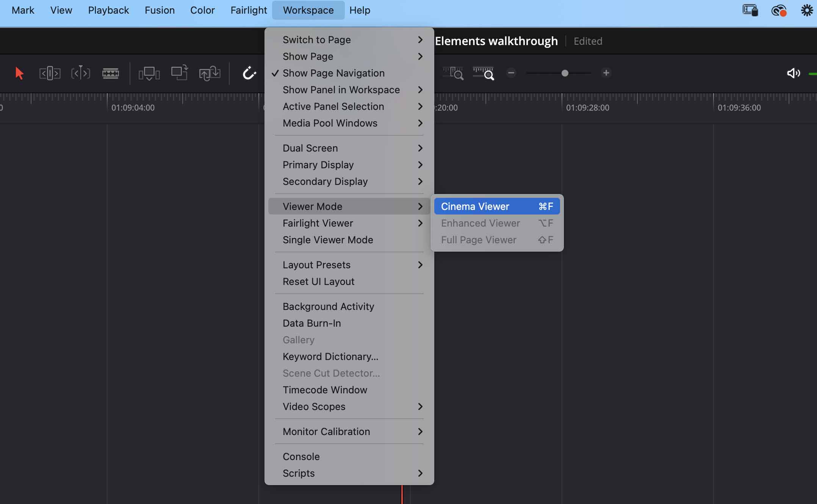This screenshot has height=504, width=817.
Task: Open Keyword Dictionary dialog
Action: [x=349, y=357]
